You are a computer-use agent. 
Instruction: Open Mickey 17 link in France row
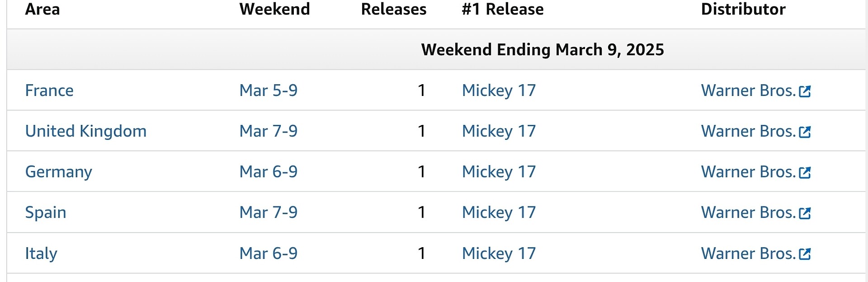point(499,91)
